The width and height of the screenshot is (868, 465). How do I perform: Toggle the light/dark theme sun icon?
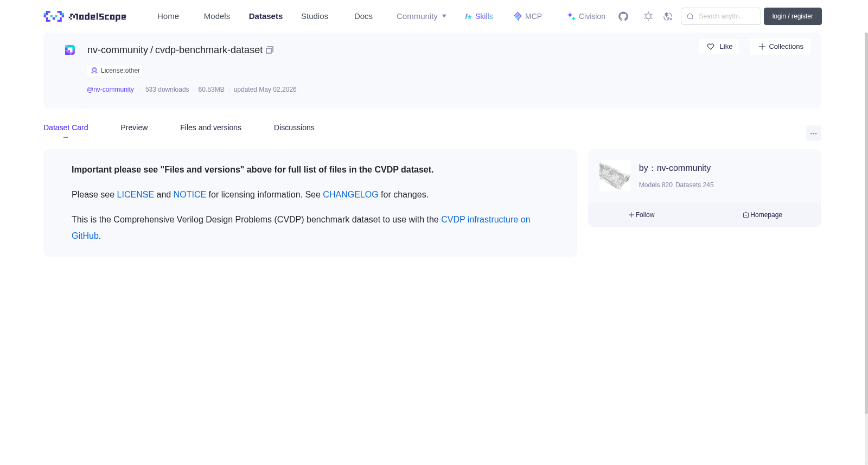pos(648,16)
